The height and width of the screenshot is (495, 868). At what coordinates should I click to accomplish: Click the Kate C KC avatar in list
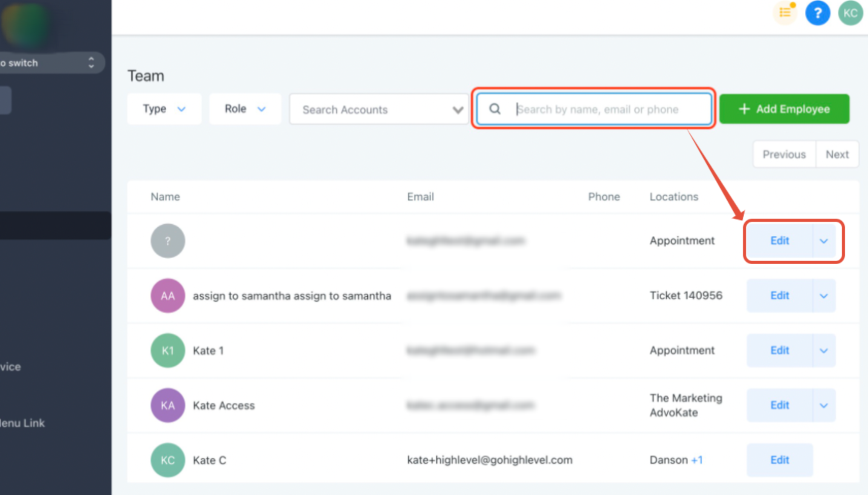168,460
